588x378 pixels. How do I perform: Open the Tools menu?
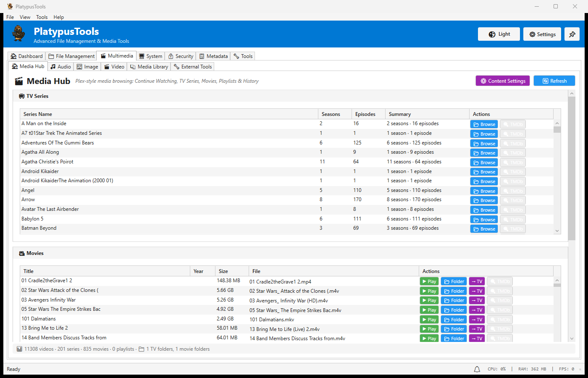click(42, 17)
